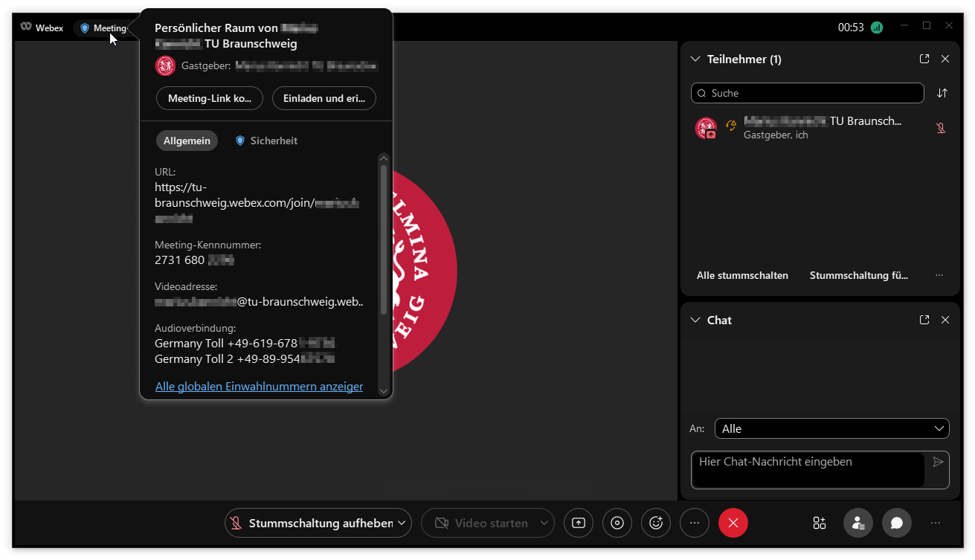This screenshot has width=975, height=560.
Task: Collapse the Chat panel section
Action: coord(695,320)
